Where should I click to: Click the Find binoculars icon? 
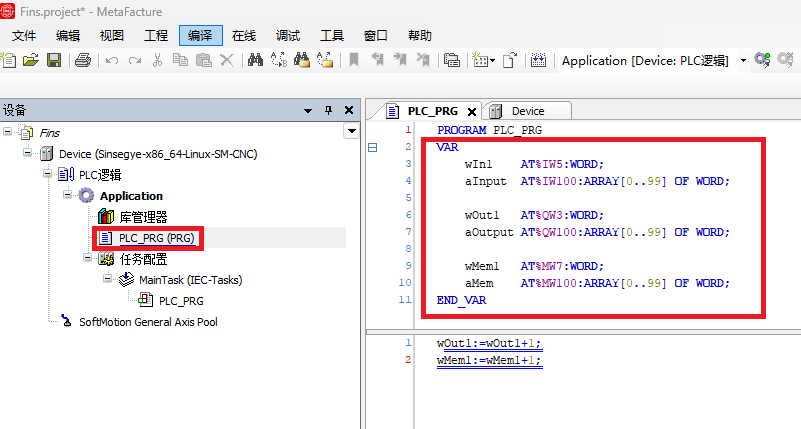pos(255,61)
